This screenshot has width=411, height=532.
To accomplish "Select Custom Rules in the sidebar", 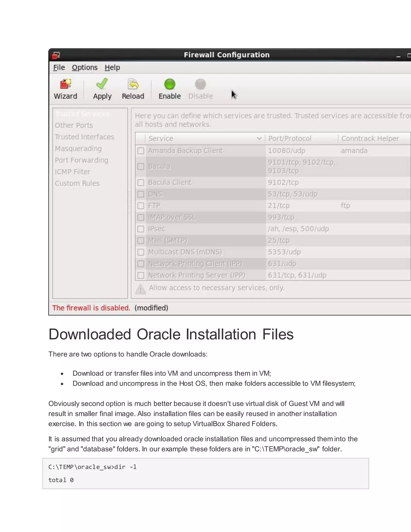I will [x=77, y=183].
